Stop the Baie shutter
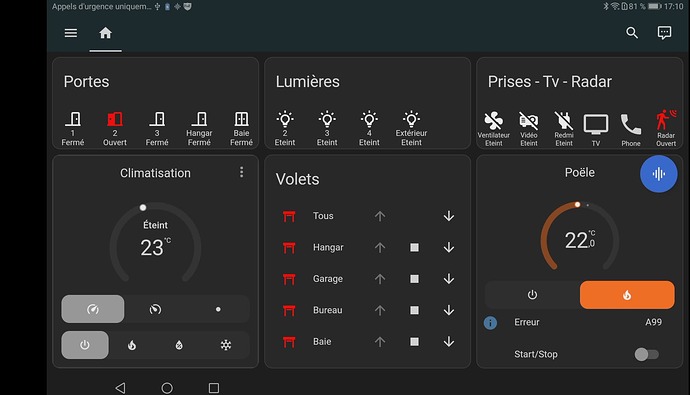 [x=414, y=342]
